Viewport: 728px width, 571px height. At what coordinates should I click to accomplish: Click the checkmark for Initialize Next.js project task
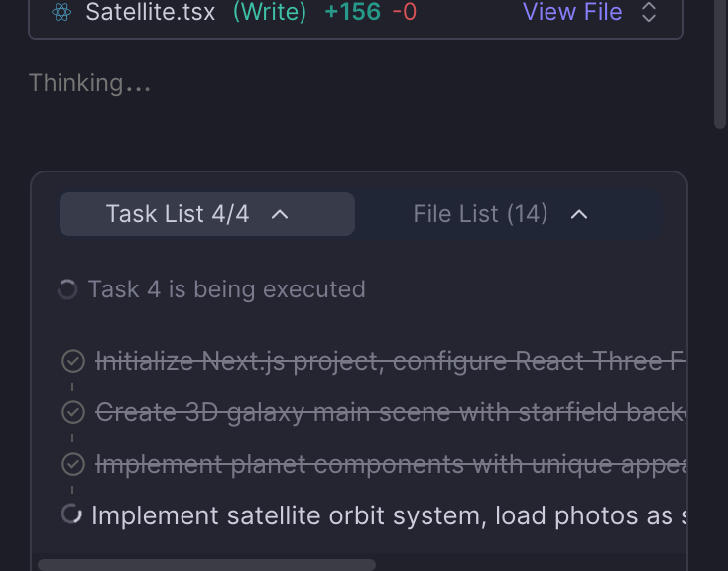coord(72,361)
